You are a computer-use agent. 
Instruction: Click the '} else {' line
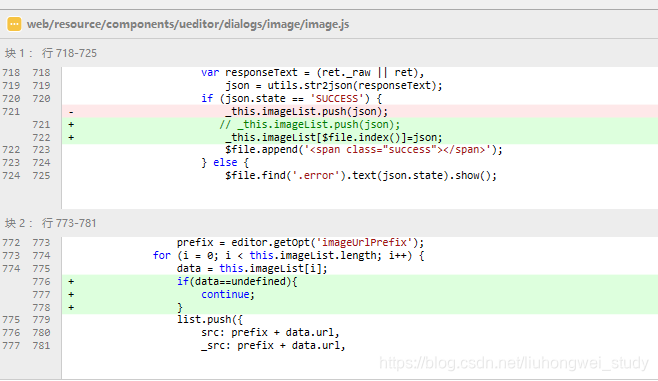pos(225,163)
